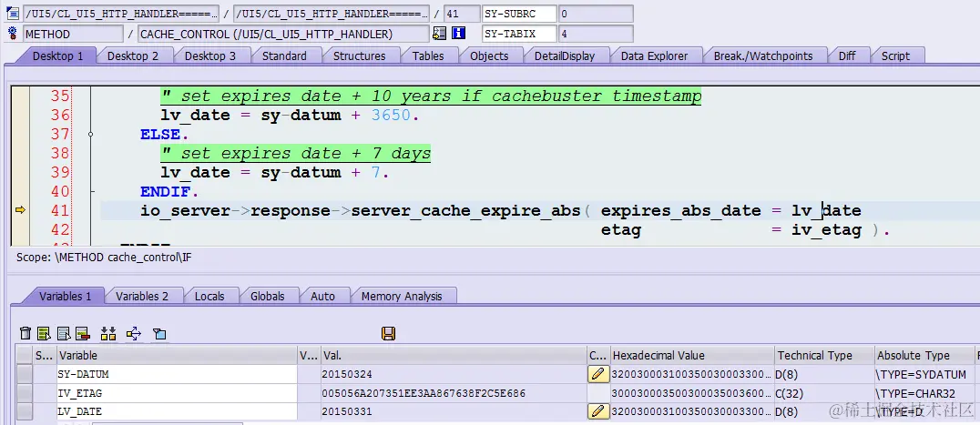
Task: Collapse the ELSE block fold marker at line 37
Action: [x=91, y=134]
